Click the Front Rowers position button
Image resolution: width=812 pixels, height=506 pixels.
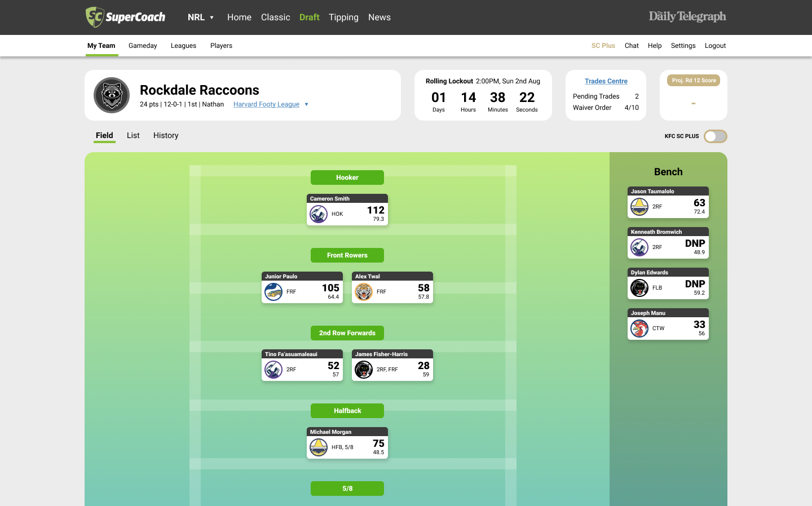coord(347,255)
